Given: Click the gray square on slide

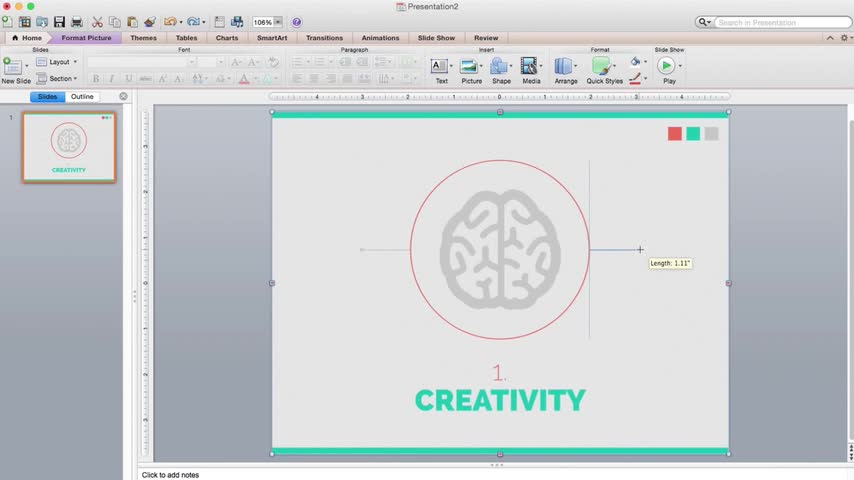Looking at the screenshot, I should pyautogui.click(x=711, y=133).
